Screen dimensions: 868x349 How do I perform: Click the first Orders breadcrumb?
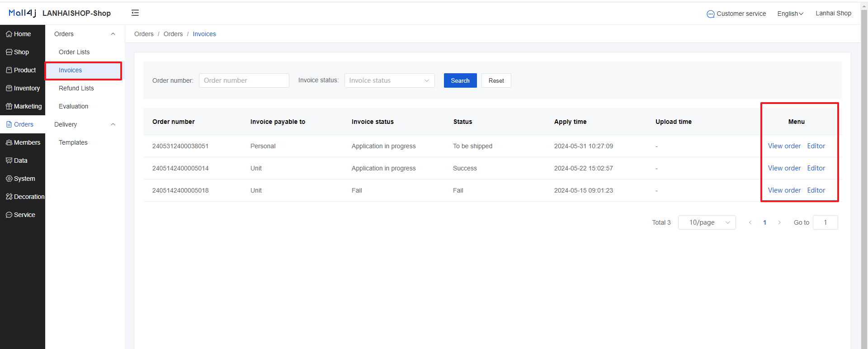tap(144, 34)
